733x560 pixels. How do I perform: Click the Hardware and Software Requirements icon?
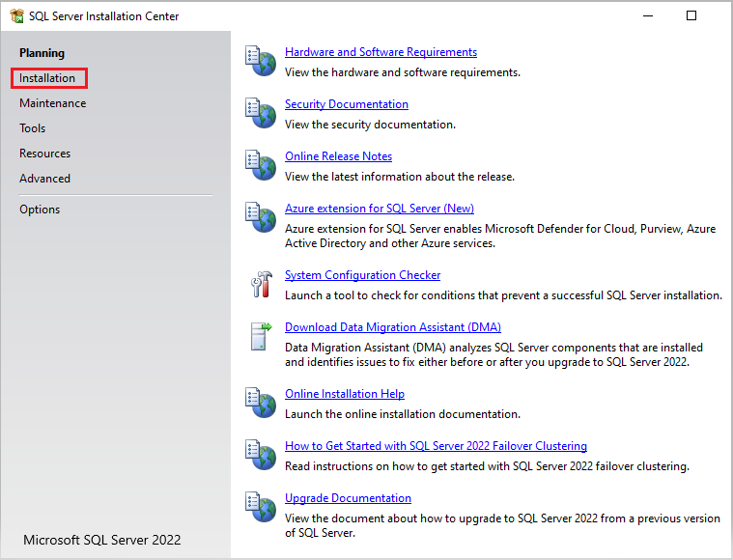(261, 61)
